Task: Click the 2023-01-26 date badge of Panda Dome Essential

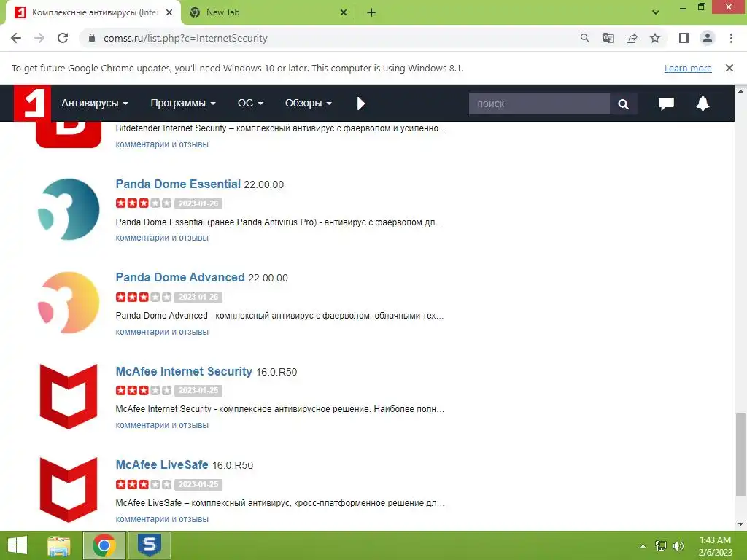Action: tap(198, 203)
